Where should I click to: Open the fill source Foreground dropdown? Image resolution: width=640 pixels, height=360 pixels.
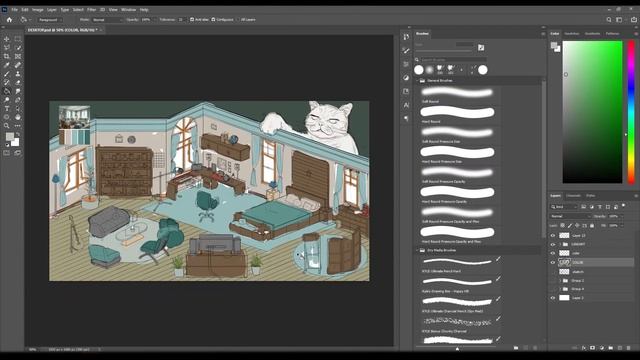pos(49,20)
